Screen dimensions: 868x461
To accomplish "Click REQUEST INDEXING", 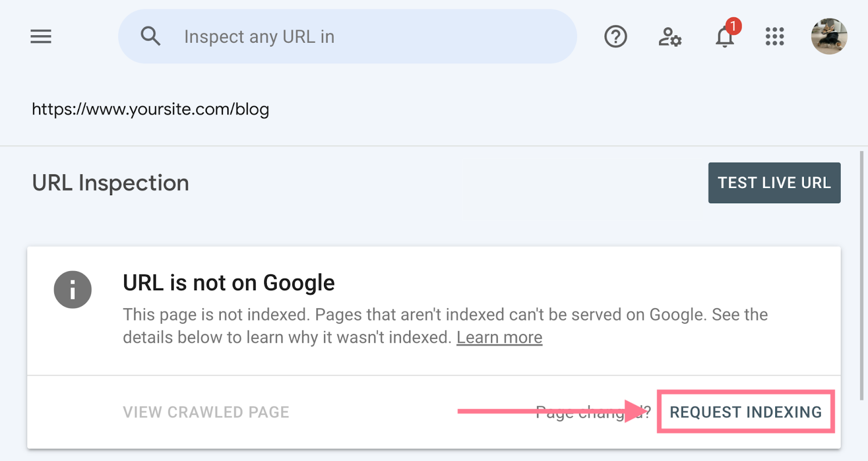I will (745, 412).
